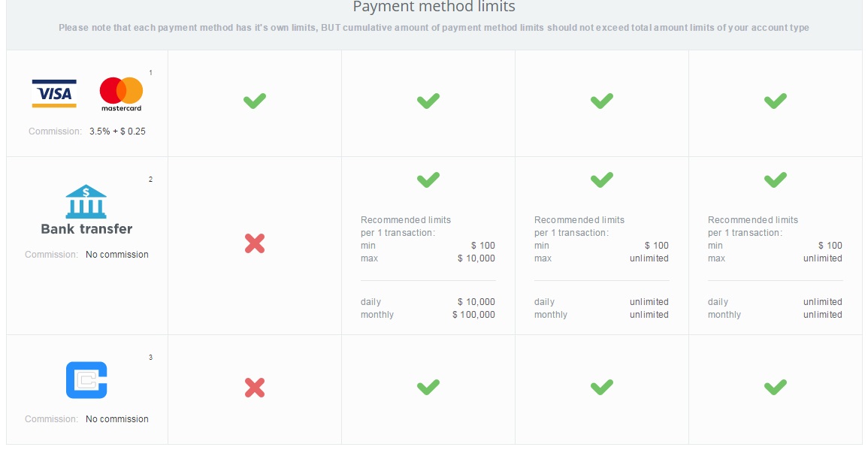
Task: Click the Mastercard logo
Action: 121,94
